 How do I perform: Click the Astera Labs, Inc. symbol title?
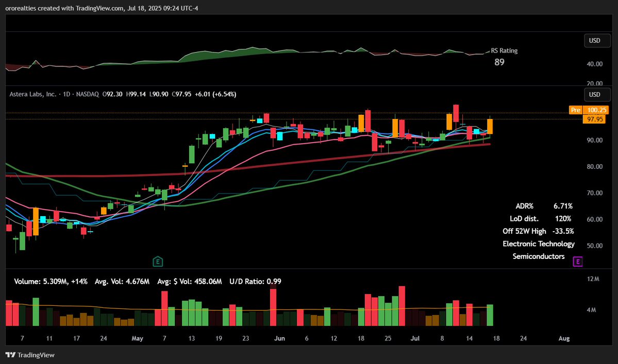pos(32,94)
